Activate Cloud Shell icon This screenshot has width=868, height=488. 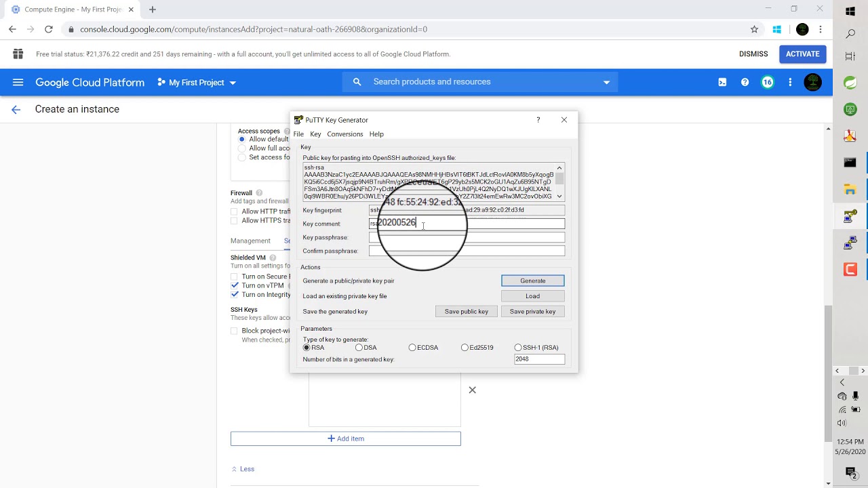722,82
